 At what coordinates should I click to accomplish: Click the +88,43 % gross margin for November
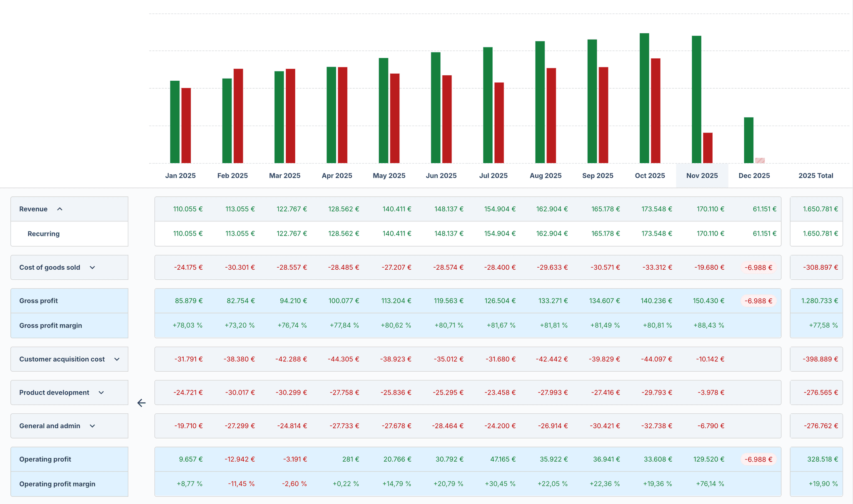click(709, 325)
